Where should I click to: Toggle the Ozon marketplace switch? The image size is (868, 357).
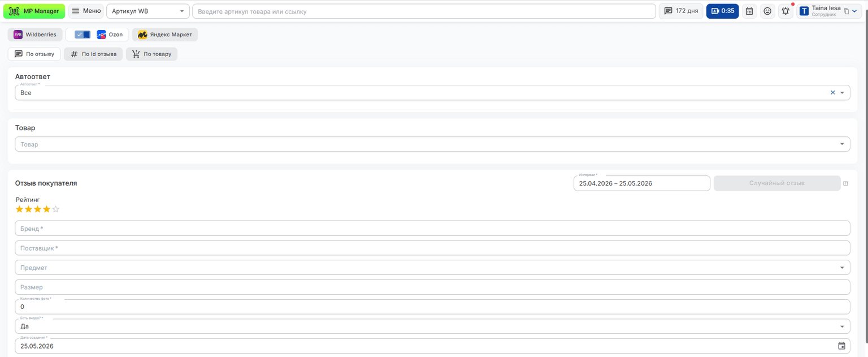click(83, 35)
